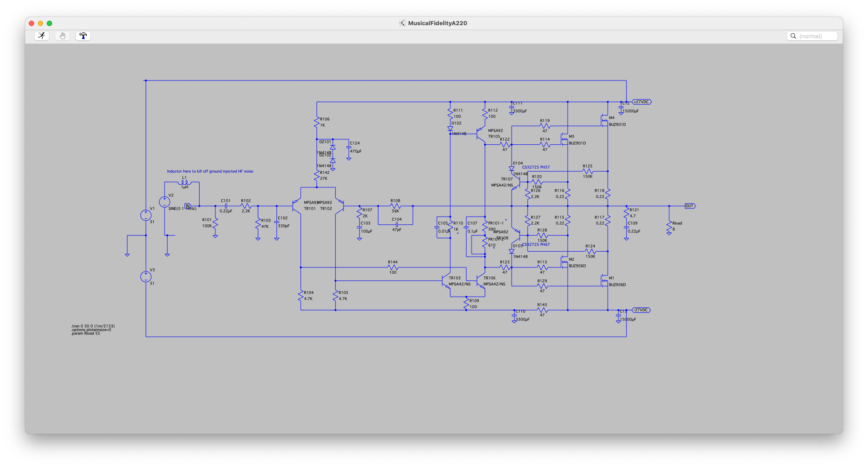Open the Control Panel hammer icon
This screenshot has width=868, height=467.
pos(83,36)
